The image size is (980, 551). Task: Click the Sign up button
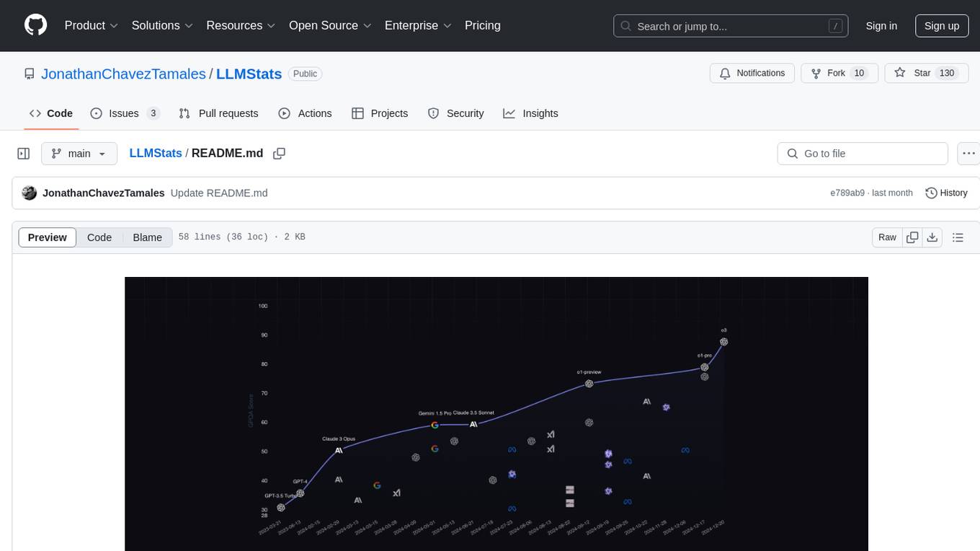click(x=942, y=26)
